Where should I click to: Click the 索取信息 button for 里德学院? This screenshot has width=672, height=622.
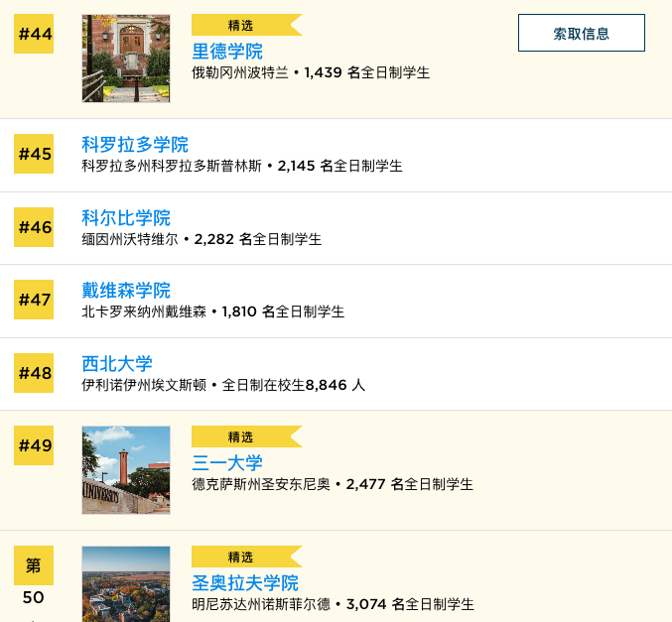(x=581, y=33)
